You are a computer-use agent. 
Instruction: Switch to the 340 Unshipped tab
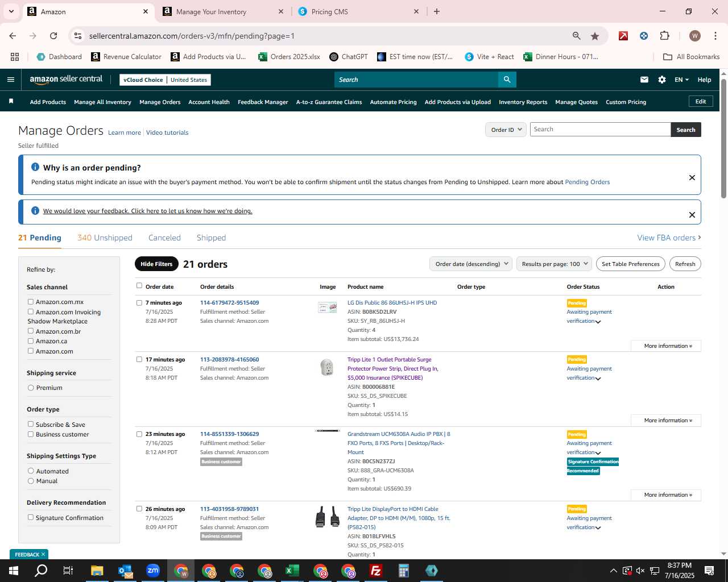pos(105,238)
